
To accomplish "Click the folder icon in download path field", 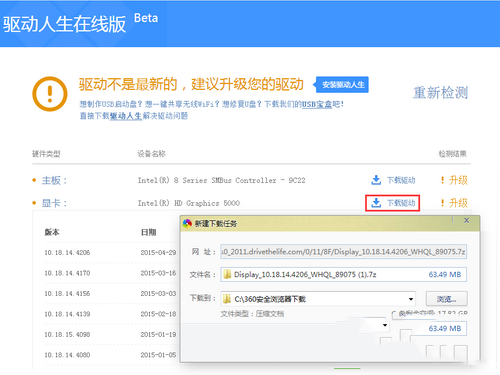I will 227,299.
